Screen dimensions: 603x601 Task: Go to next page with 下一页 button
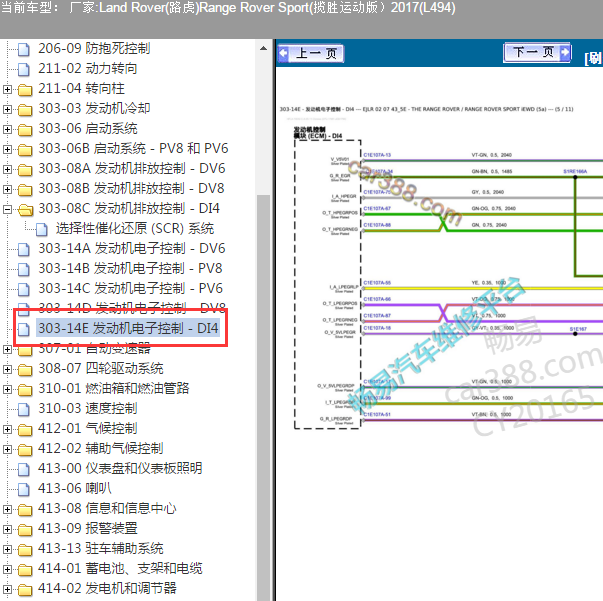point(538,52)
